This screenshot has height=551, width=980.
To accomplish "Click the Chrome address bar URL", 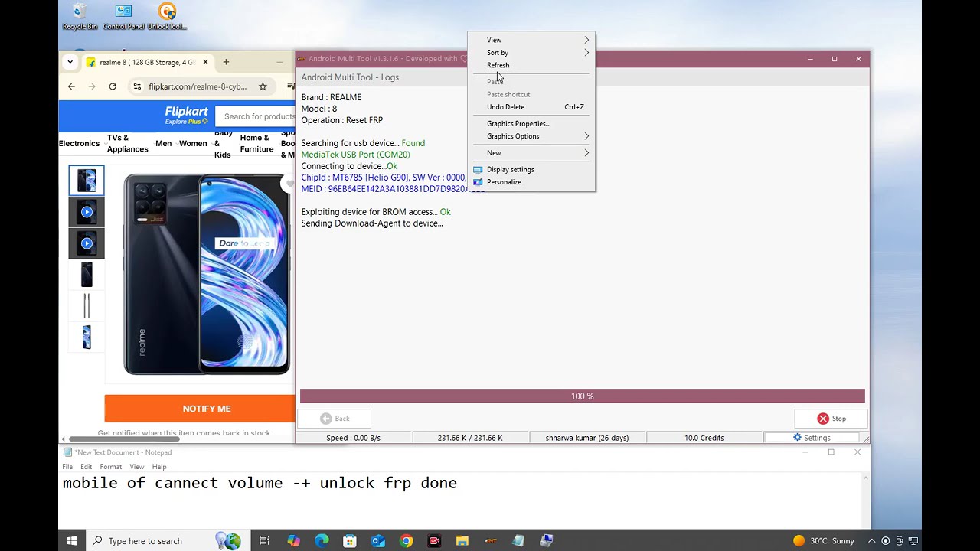I will click(x=198, y=86).
